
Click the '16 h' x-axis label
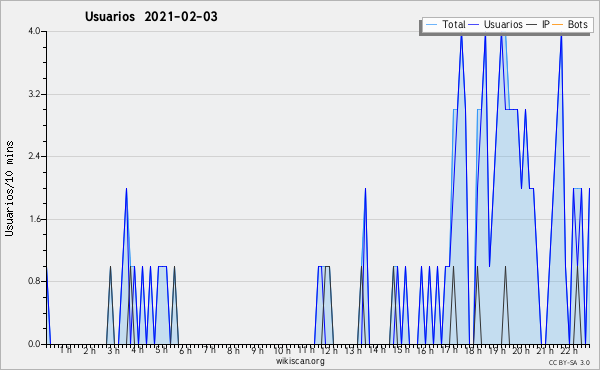pos(425,350)
